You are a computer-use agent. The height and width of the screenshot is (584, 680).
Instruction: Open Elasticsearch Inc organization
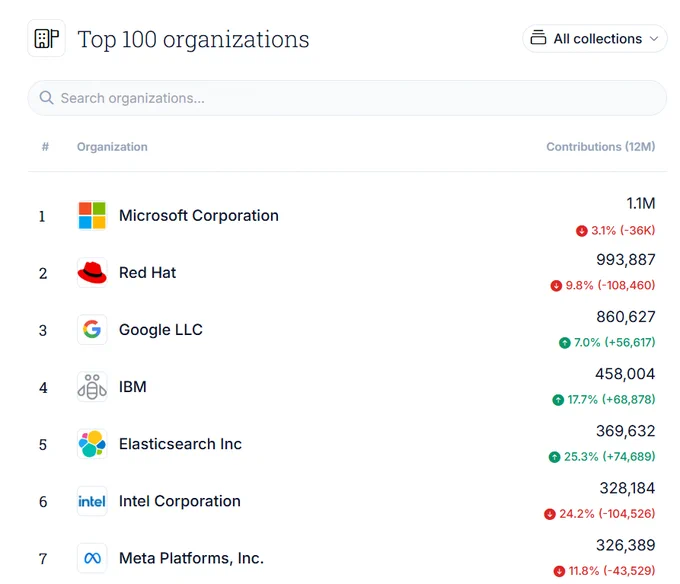pos(180,444)
